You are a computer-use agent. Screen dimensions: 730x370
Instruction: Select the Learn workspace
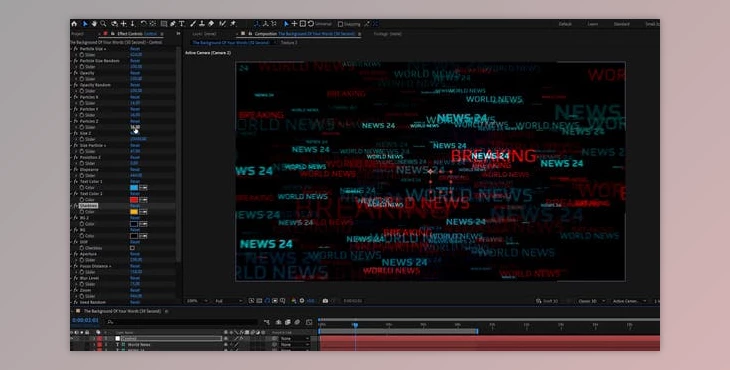coord(593,24)
